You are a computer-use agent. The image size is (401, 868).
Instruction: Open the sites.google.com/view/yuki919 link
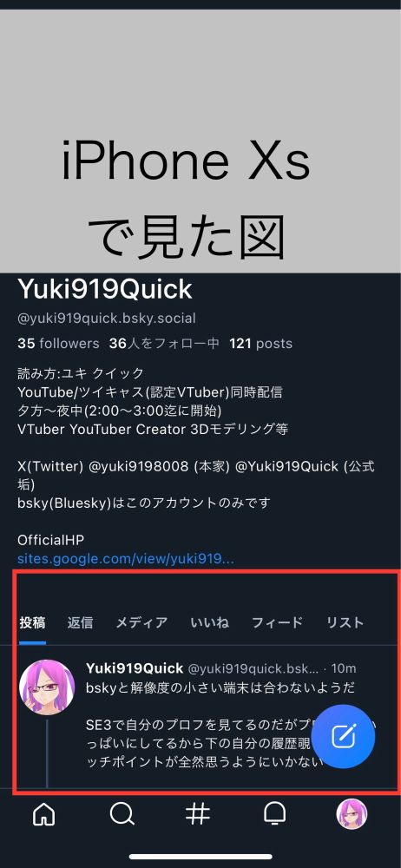(126, 558)
